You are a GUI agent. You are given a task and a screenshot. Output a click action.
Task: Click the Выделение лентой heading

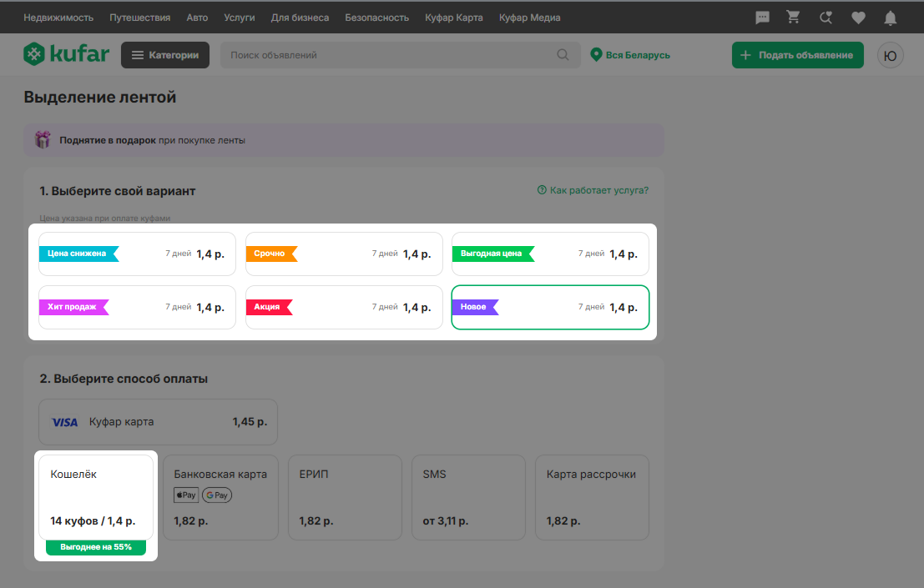pos(99,97)
